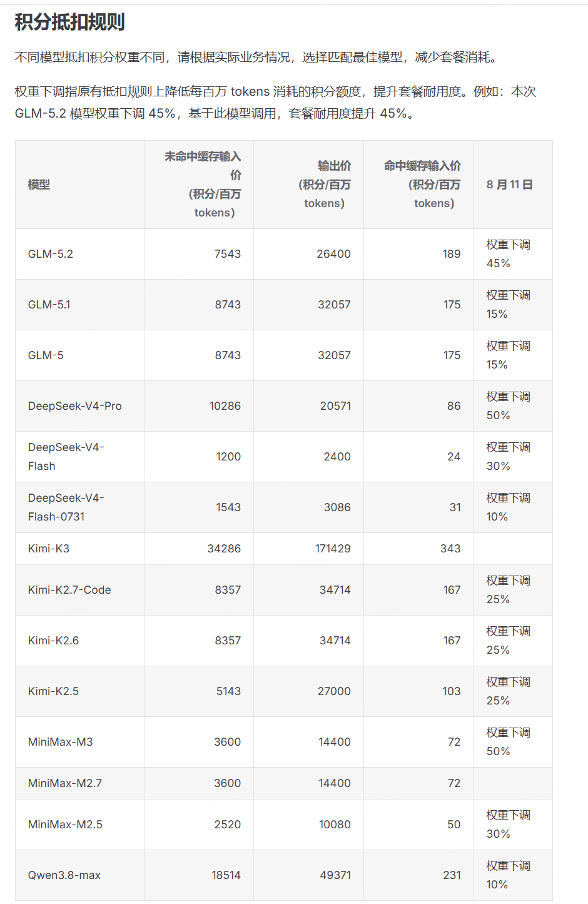Click MiniMax-M2.5 output price 10080
The height and width of the screenshot is (904, 588).
335,825
